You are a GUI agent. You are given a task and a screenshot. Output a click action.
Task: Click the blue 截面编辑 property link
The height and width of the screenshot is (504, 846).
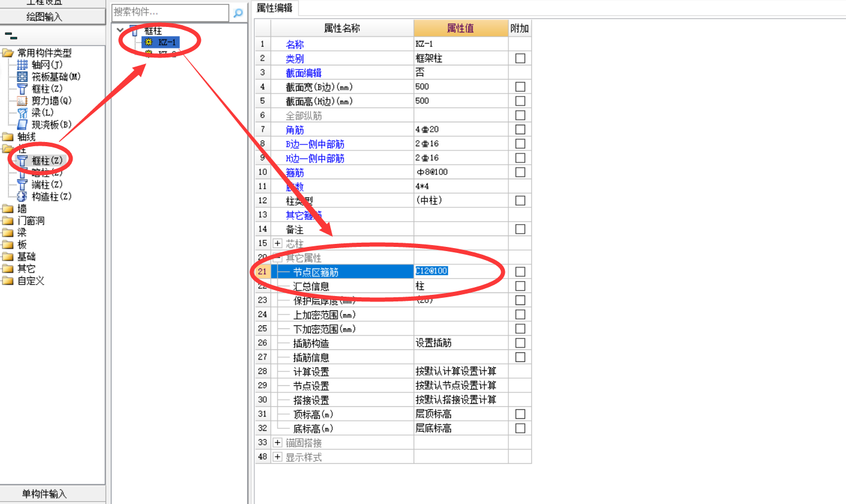coord(304,73)
